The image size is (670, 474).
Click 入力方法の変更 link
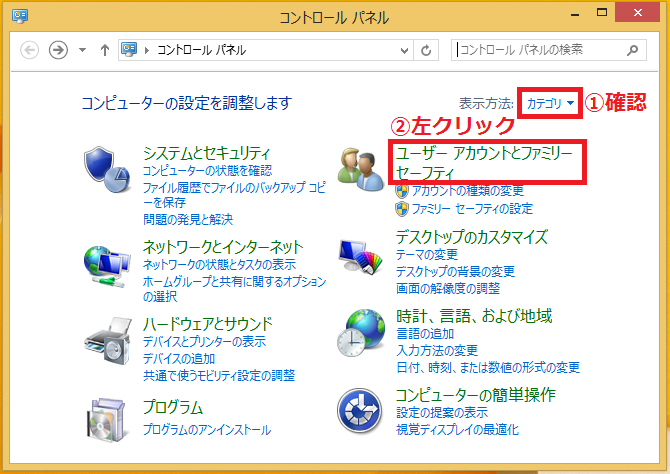click(437, 350)
